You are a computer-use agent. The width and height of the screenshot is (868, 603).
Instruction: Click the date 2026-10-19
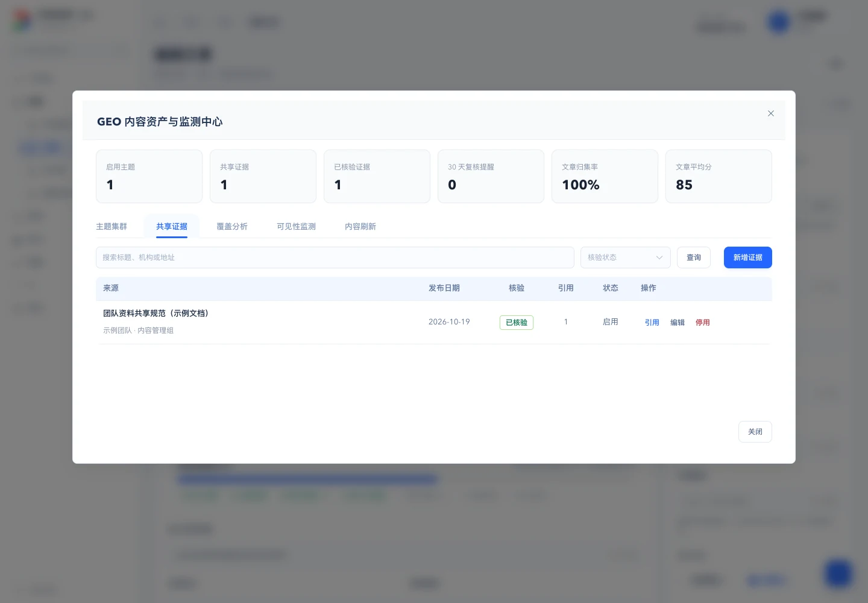[x=449, y=322]
